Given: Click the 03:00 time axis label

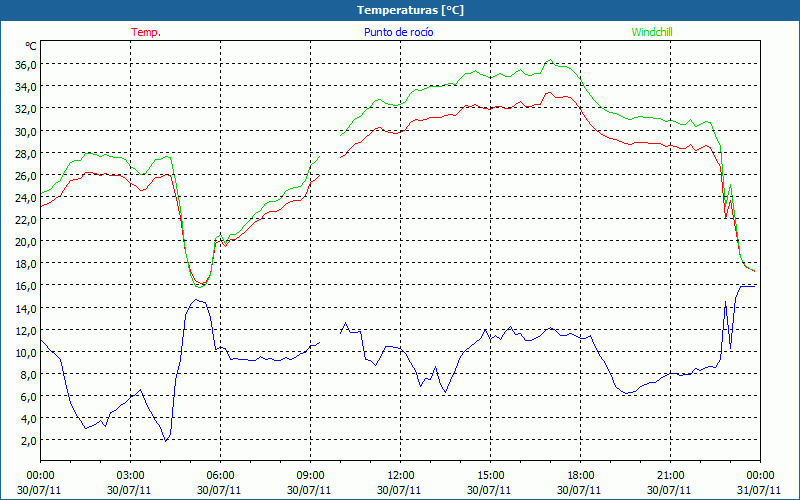Looking at the screenshot, I should (130, 475).
